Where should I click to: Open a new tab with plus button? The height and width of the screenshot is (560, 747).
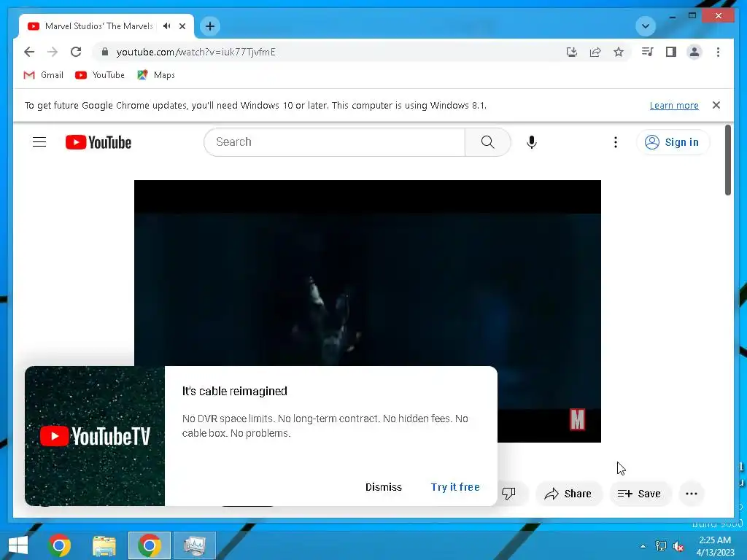pyautogui.click(x=210, y=26)
